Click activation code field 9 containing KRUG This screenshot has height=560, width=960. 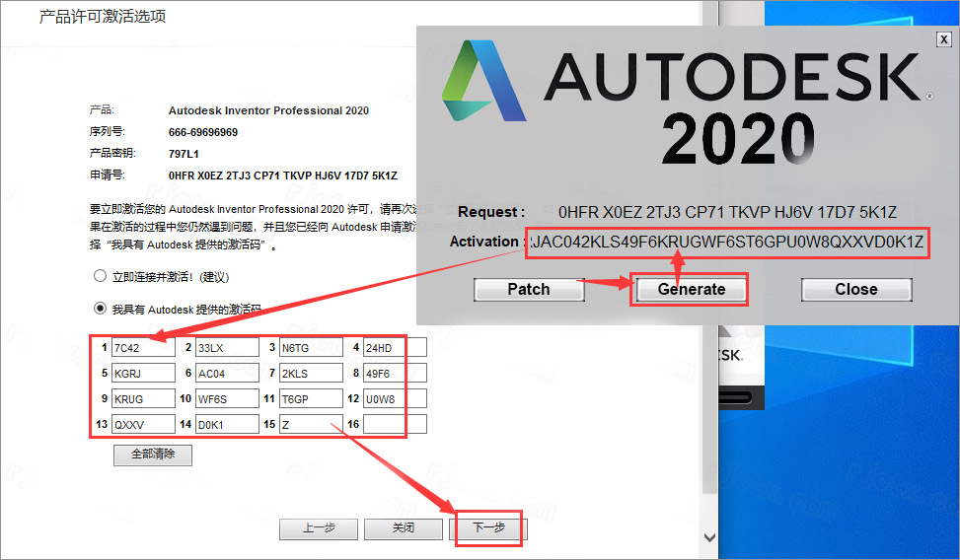[x=143, y=399]
